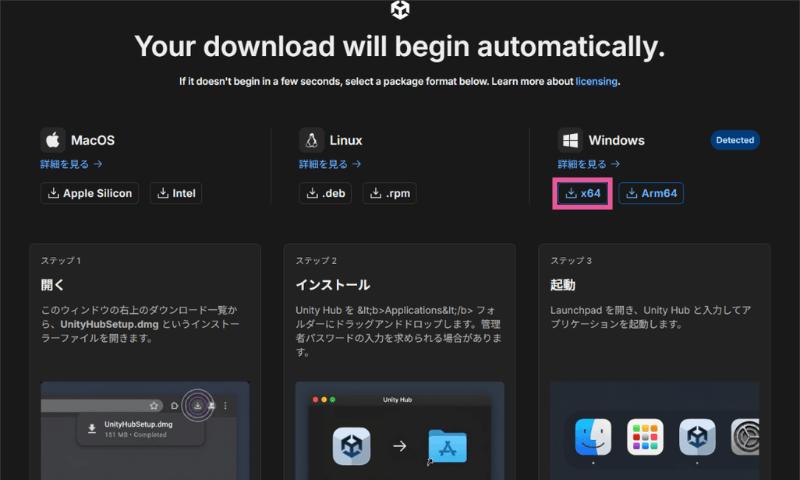Click the Detected badge next to Windows
This screenshot has height=480, width=800.
[735, 140]
